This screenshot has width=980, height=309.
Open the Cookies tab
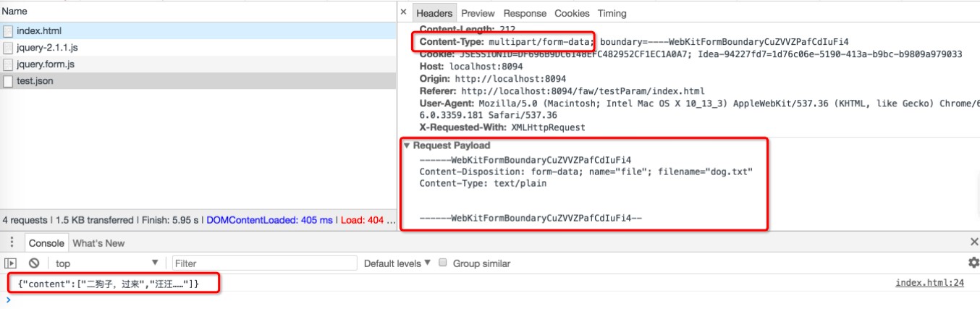click(572, 13)
